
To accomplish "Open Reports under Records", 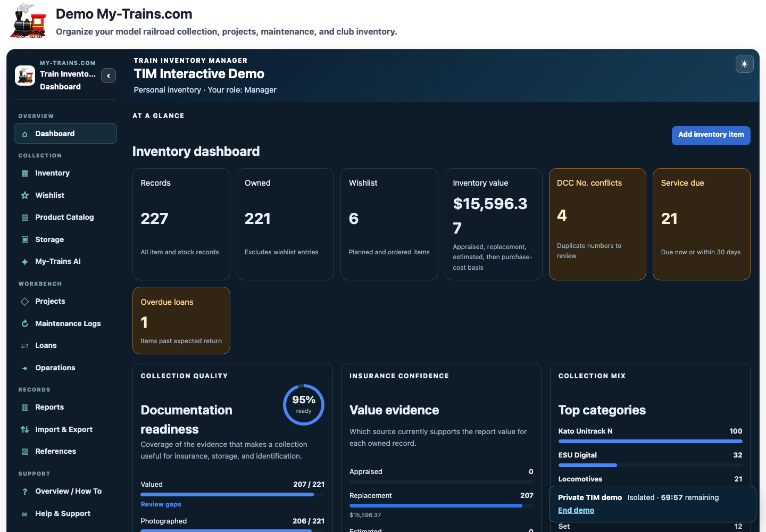I will [65, 407].
